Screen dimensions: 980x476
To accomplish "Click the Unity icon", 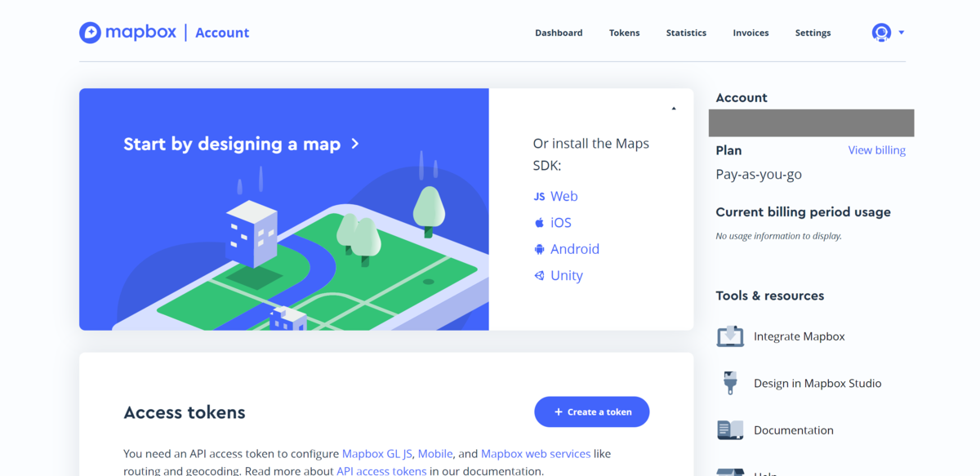I will click(x=539, y=276).
